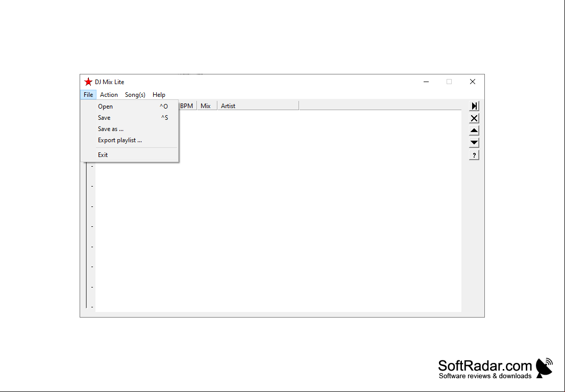Choose Exit from File menu

click(130, 155)
